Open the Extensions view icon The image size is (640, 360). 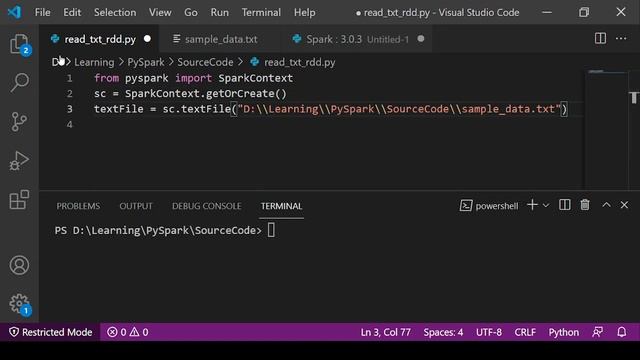pos(19,200)
